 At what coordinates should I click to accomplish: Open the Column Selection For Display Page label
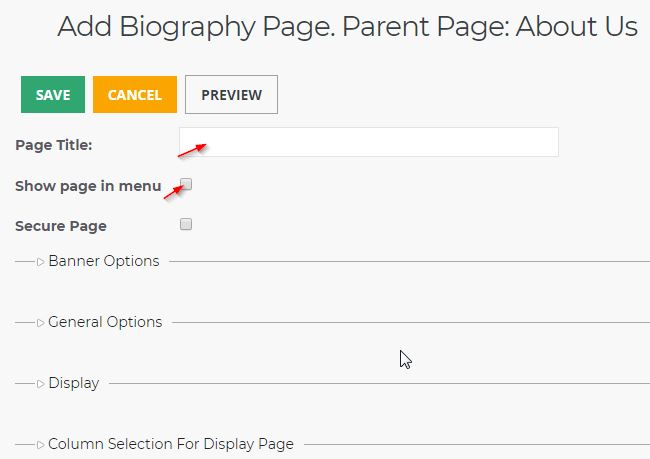pyautogui.click(x=171, y=444)
